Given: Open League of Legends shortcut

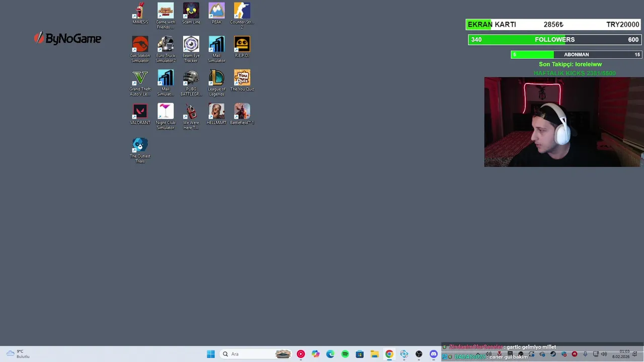Looking at the screenshot, I should pyautogui.click(x=217, y=83).
